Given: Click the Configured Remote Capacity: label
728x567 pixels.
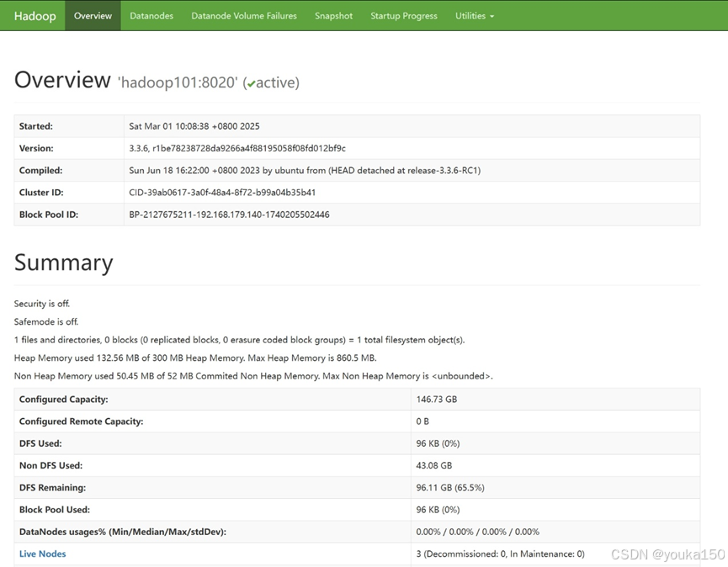Looking at the screenshot, I should (x=81, y=421).
